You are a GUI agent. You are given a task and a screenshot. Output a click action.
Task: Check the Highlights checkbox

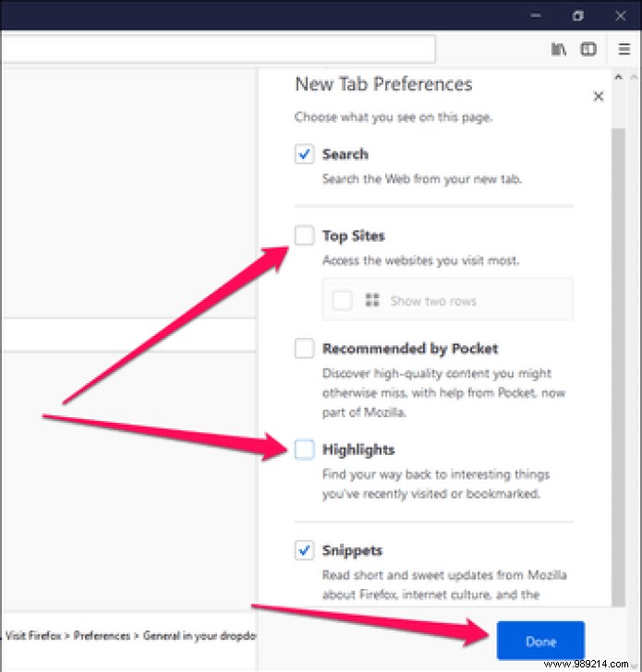pyautogui.click(x=305, y=450)
